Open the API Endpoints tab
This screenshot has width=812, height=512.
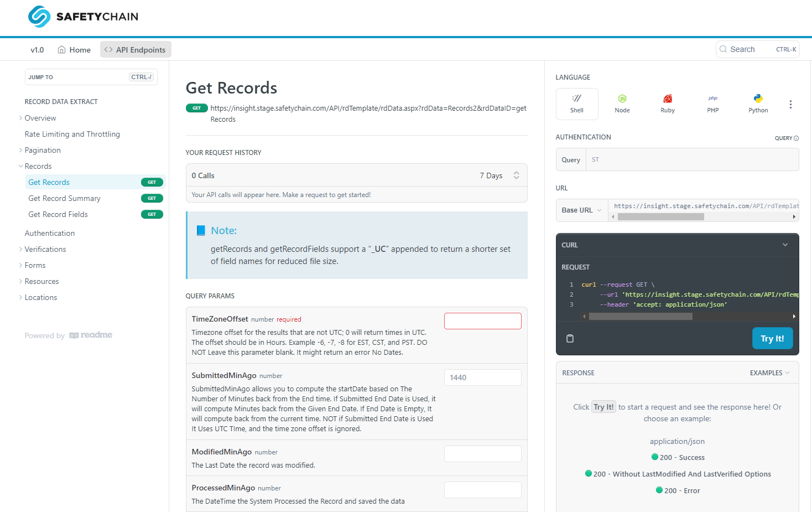click(136, 49)
